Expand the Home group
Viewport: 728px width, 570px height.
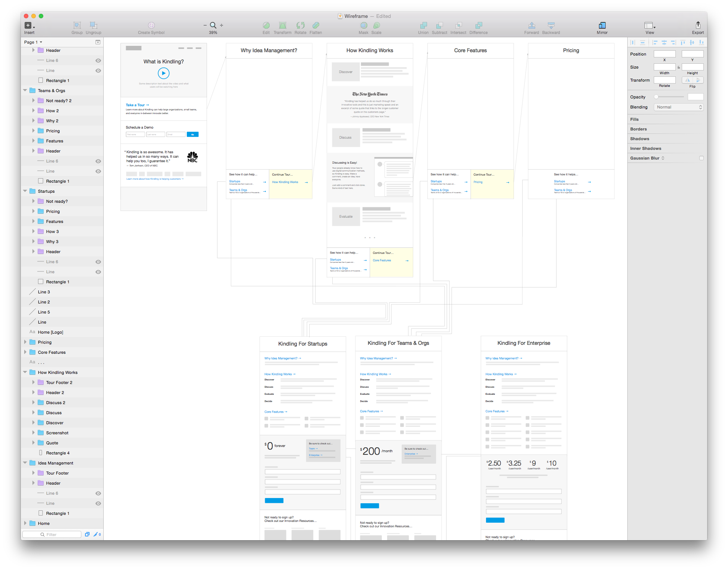pyautogui.click(x=25, y=523)
